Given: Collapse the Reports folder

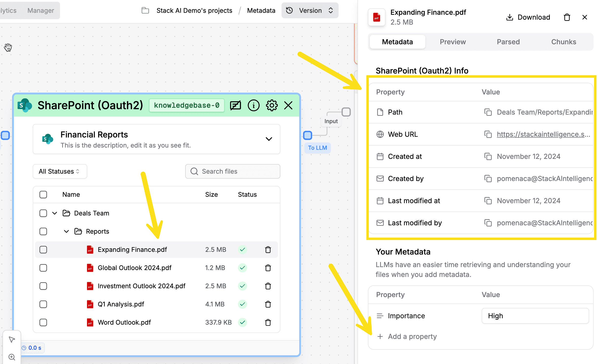Looking at the screenshot, I should pyautogui.click(x=66, y=231).
